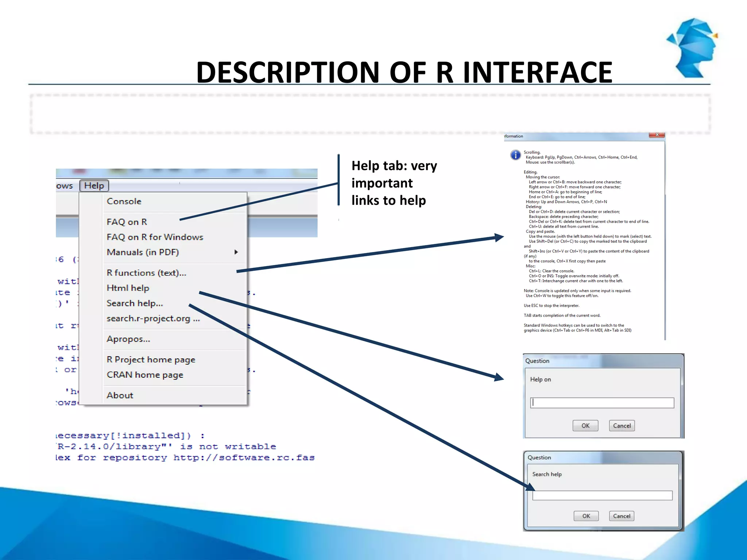Click 'Use ESC to stop the interpreter.' text
Screen dimensions: 747x560
pyautogui.click(x=551, y=306)
